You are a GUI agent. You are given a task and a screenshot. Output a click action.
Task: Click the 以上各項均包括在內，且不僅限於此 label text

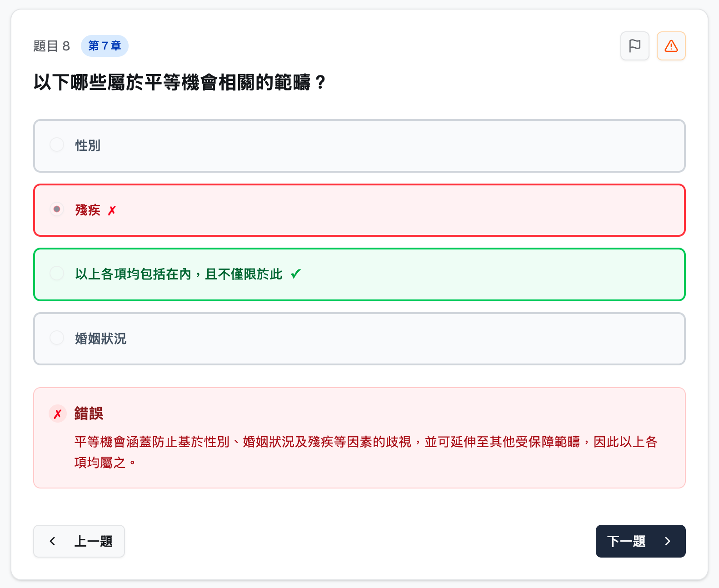(179, 274)
